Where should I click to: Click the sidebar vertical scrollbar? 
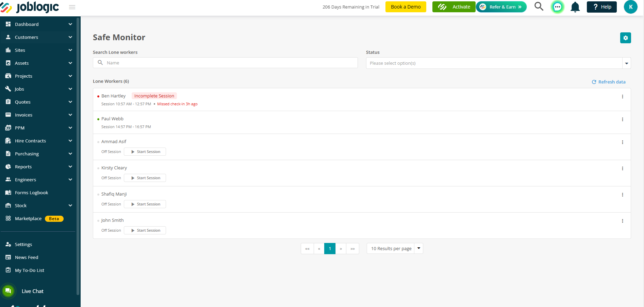tap(78, 157)
